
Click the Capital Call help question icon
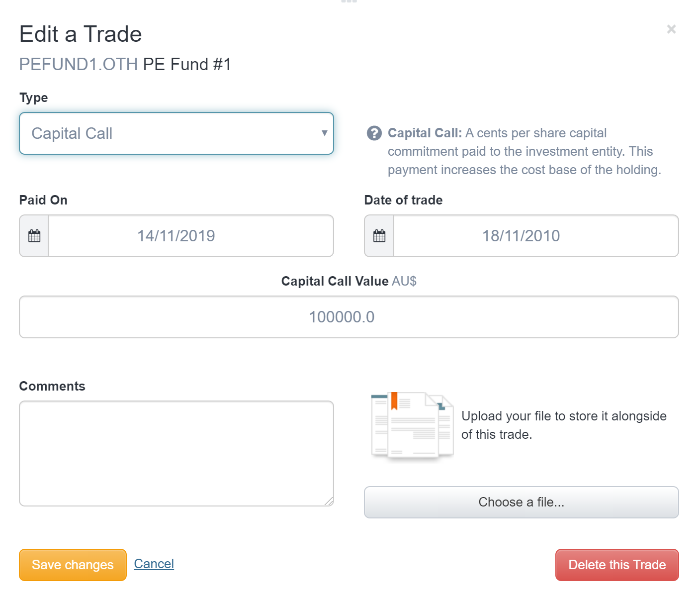pyautogui.click(x=374, y=133)
